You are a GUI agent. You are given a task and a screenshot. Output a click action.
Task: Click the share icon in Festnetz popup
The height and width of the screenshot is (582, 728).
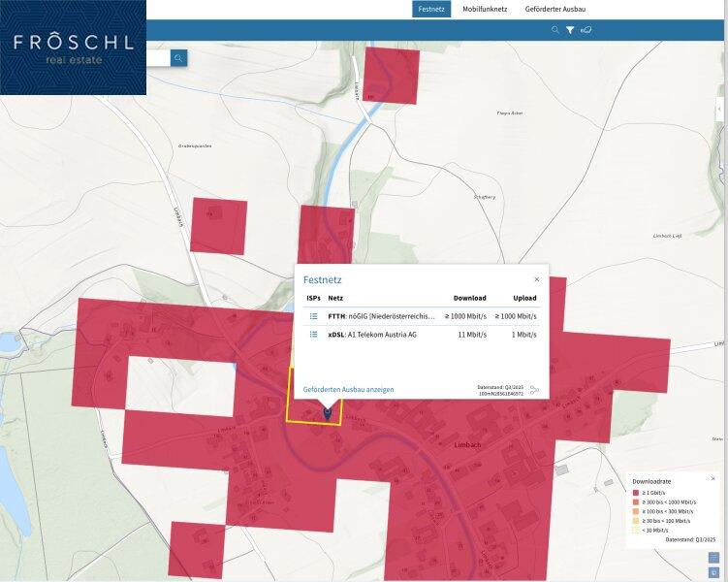534,390
